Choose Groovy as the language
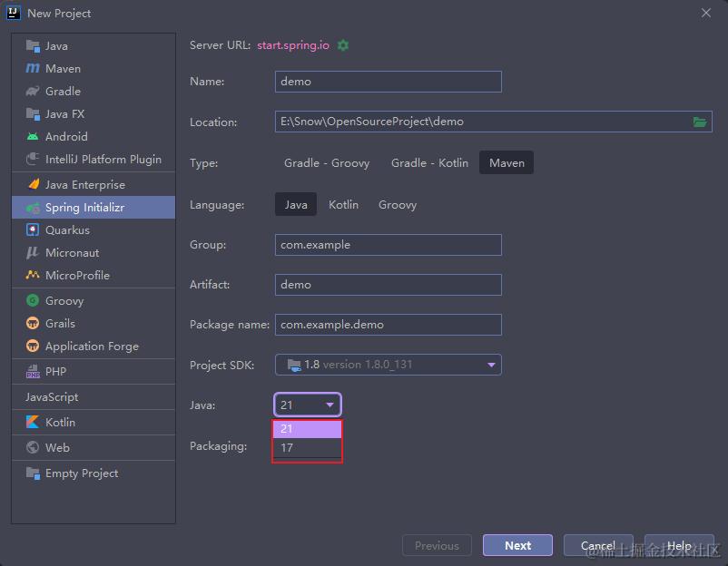Screen dimensions: 728x566 [398, 205]
